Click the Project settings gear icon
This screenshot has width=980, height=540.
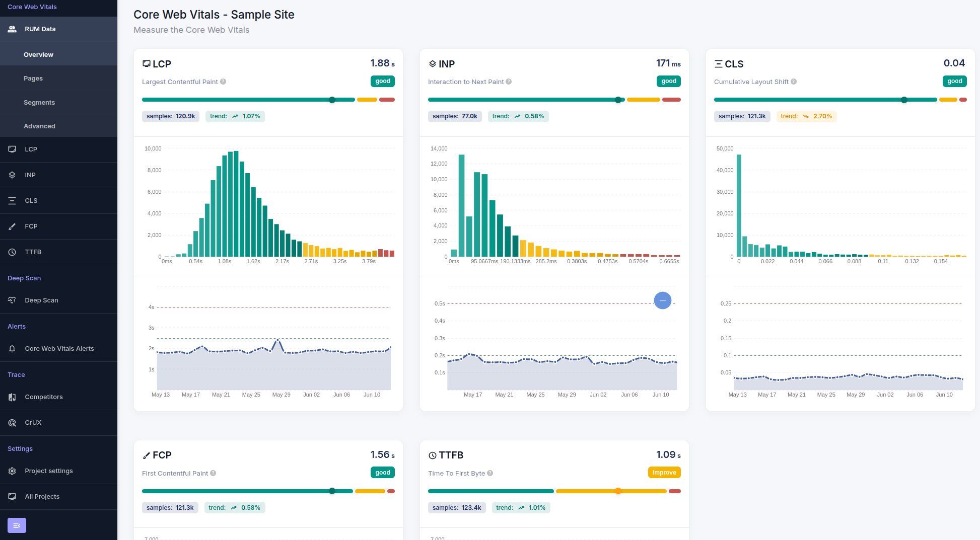coord(12,471)
